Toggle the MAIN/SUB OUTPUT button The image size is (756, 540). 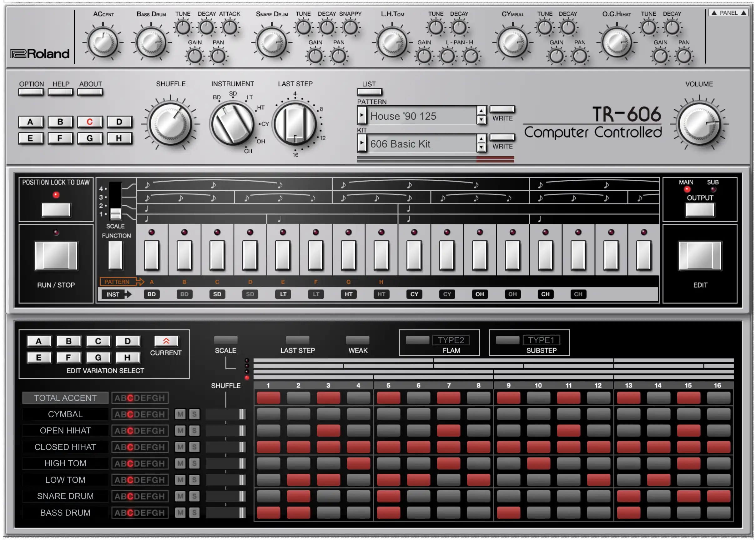coord(700,210)
